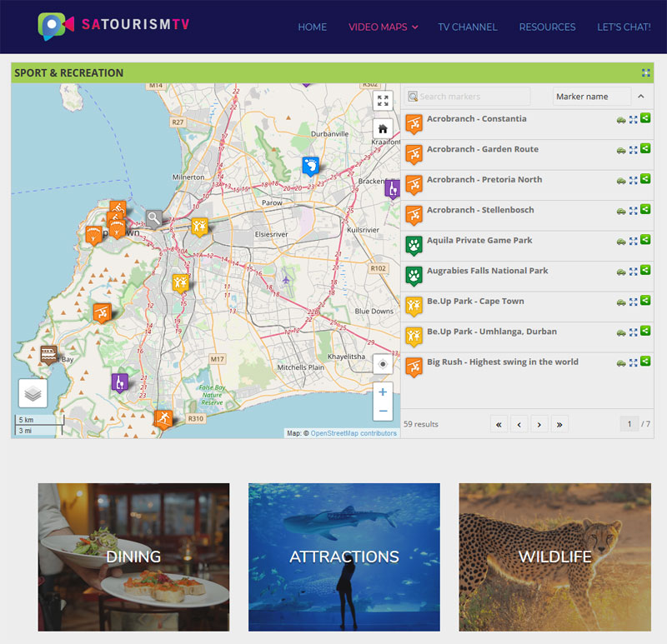Open the map layers selector
Viewport: 667px width, 644px height.
pos(33,393)
